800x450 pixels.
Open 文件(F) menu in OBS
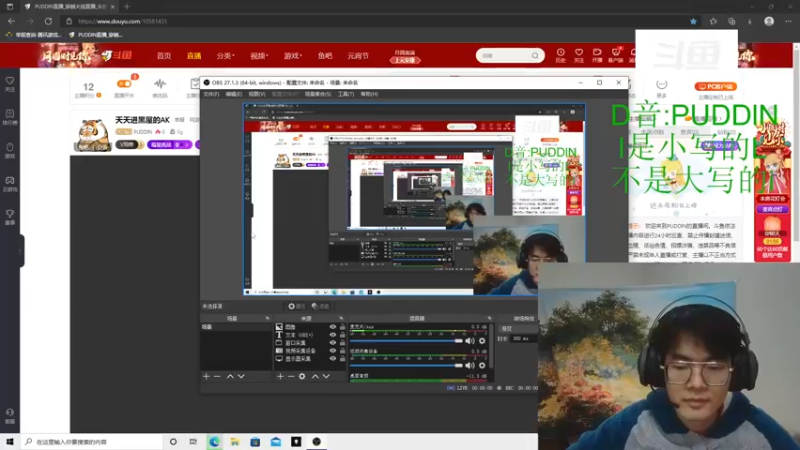[x=211, y=94]
